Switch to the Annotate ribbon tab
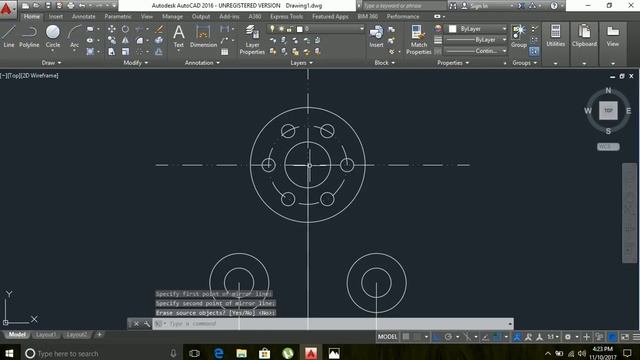Viewport: 640px width, 360px height. (83, 17)
